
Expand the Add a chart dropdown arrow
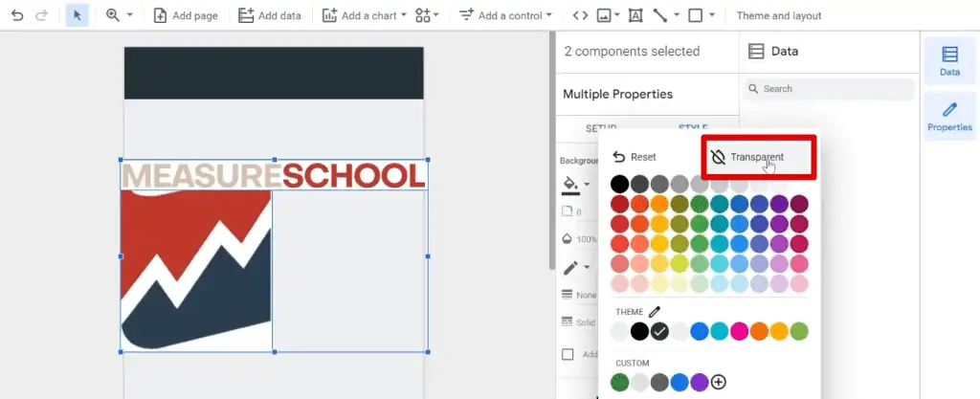point(403,15)
